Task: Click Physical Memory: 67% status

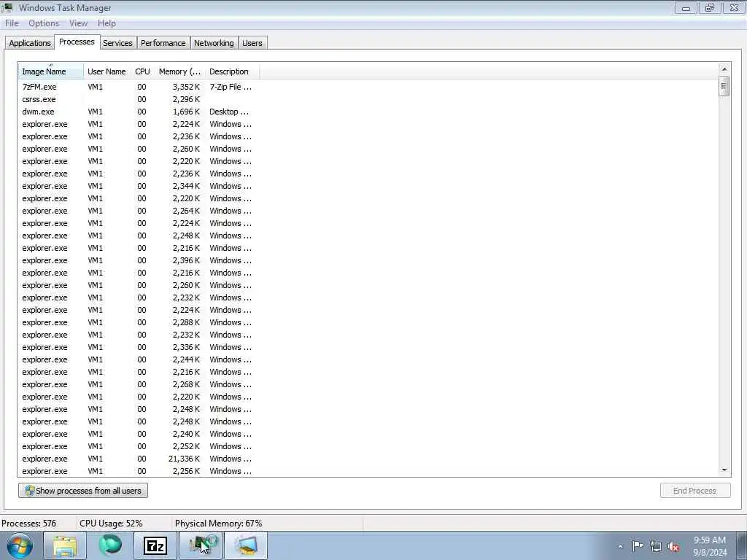Action: [219, 524]
